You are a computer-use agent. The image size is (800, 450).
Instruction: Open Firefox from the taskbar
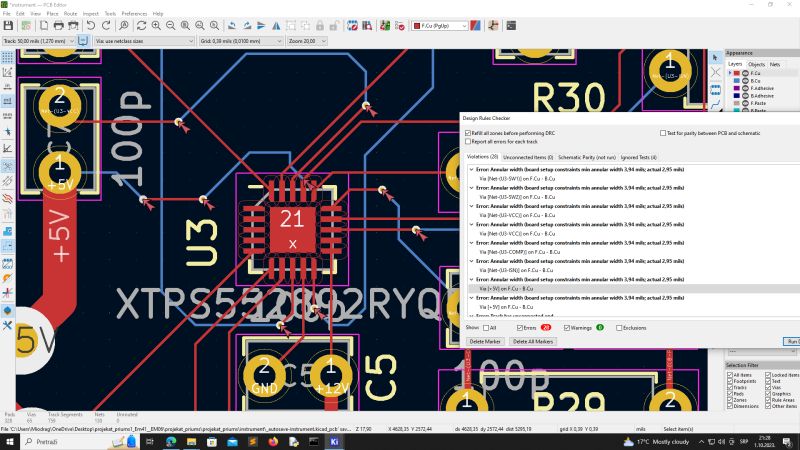(x=273, y=442)
